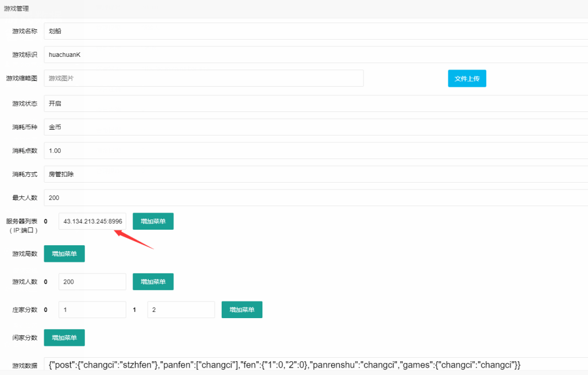This screenshot has height=375, width=588.
Task: Click the first 庄家分数 input containing 1
Action: (x=92, y=310)
